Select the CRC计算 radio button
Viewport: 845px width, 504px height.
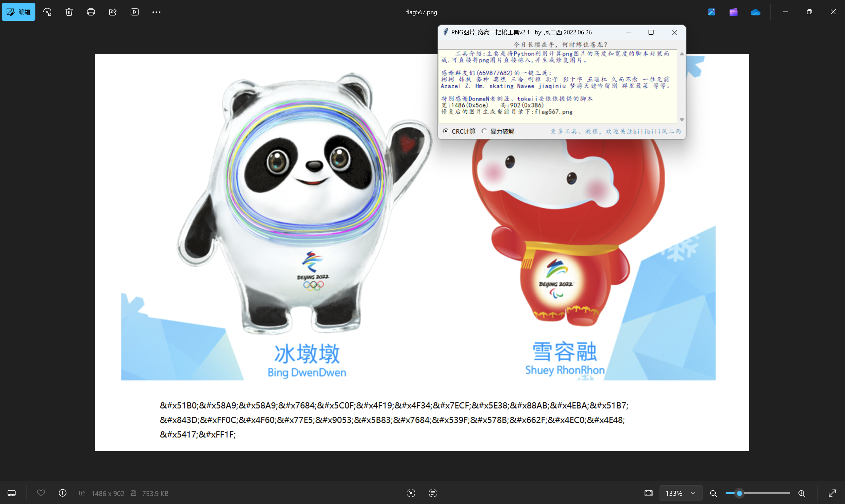coord(445,131)
